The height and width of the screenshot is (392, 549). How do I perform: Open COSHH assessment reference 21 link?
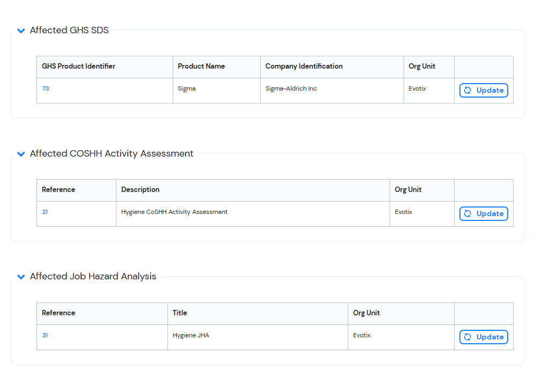(45, 212)
